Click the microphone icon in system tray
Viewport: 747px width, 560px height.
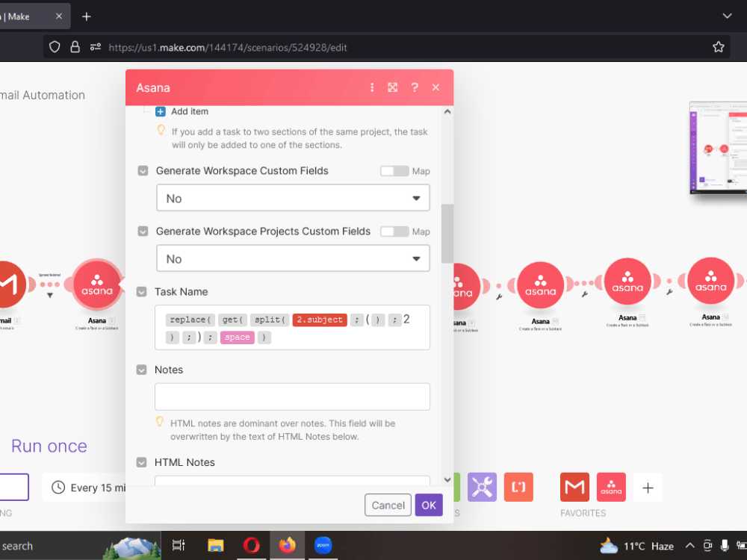[x=725, y=546]
